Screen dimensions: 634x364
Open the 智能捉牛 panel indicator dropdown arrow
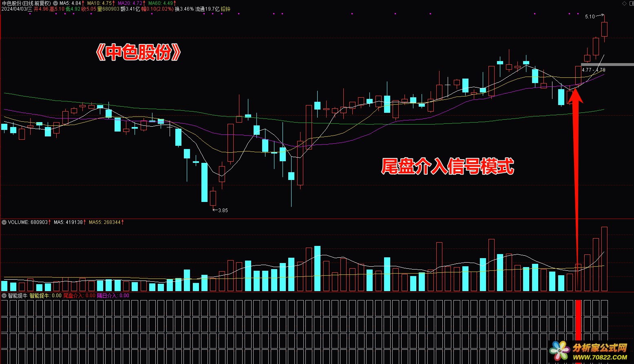(4, 296)
